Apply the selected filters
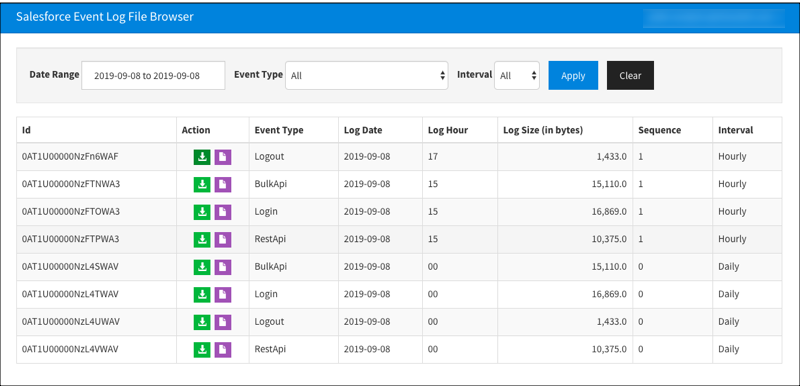 (x=573, y=75)
